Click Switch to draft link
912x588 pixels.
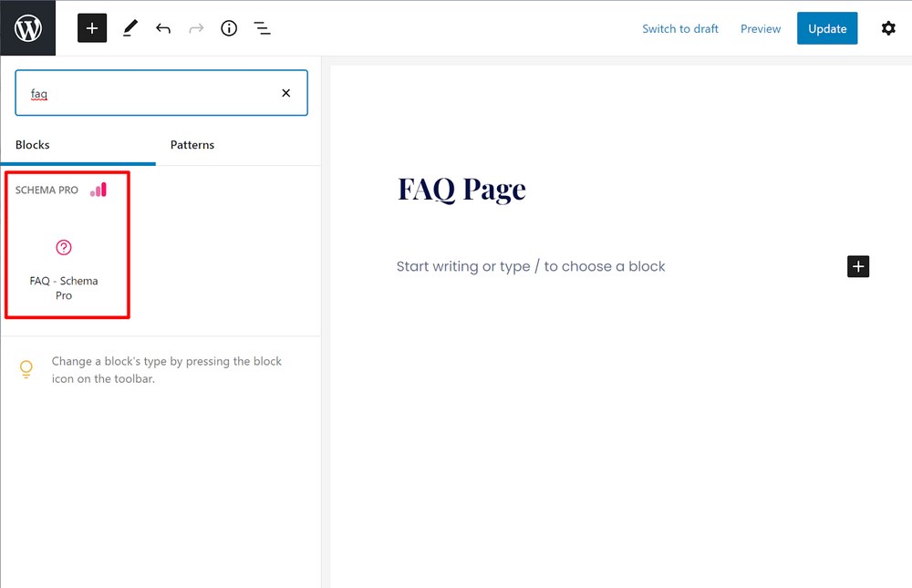tap(680, 28)
